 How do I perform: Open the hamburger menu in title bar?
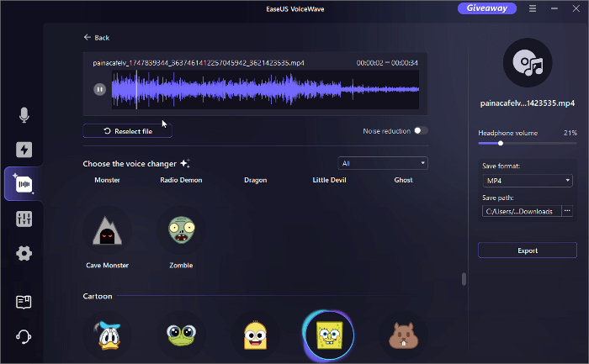pos(533,8)
